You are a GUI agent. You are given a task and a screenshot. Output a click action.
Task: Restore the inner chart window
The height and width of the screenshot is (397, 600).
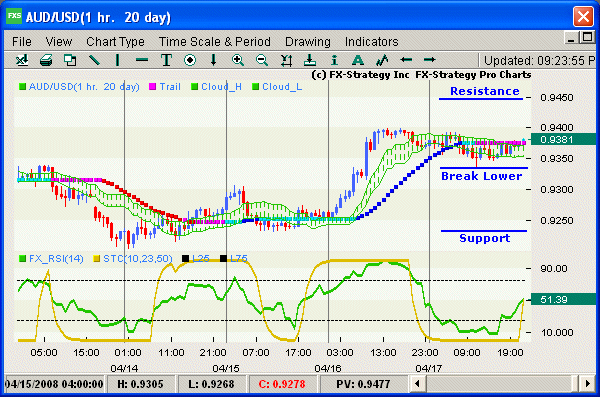coord(587,38)
